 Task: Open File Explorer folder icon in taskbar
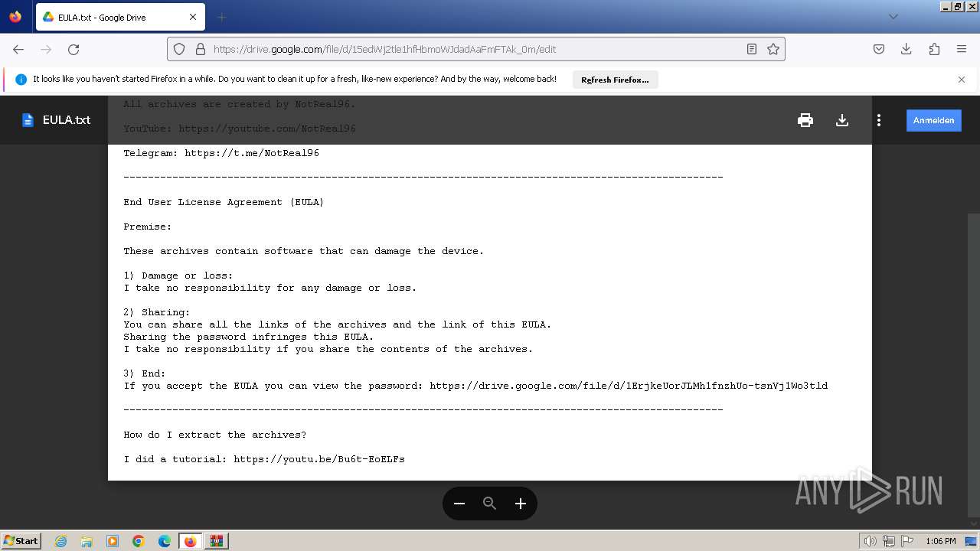click(87, 541)
